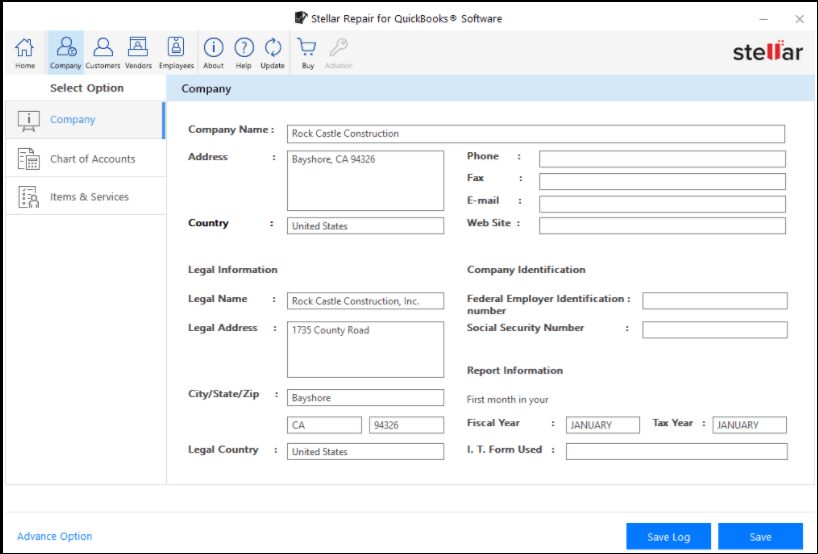
Task: Click the Fiscal Year JANUARY field
Action: [x=602, y=425]
